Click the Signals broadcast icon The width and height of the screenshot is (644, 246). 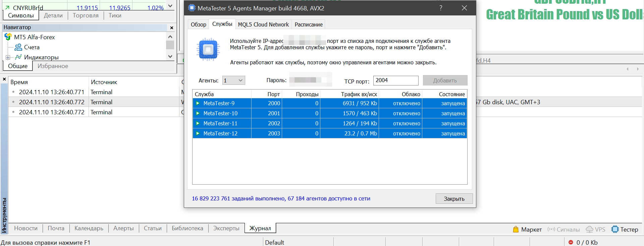[551, 229]
